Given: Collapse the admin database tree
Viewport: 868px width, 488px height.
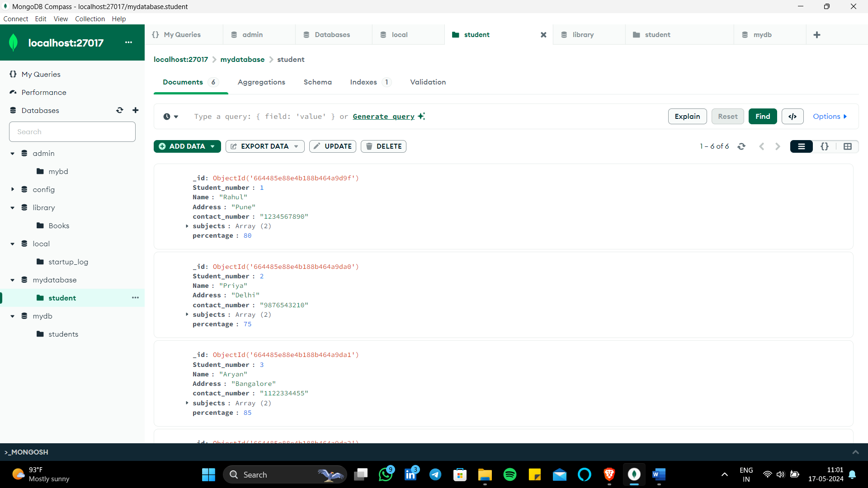Looking at the screenshot, I should click(x=13, y=154).
